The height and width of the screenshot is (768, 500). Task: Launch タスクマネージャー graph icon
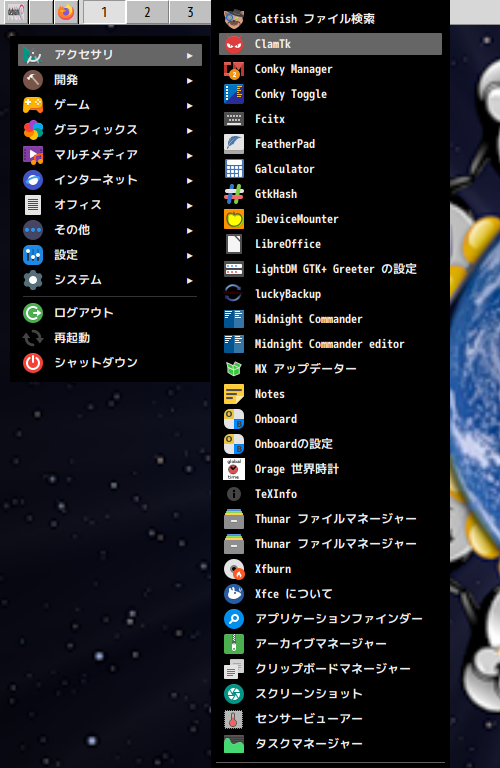tap(234, 744)
